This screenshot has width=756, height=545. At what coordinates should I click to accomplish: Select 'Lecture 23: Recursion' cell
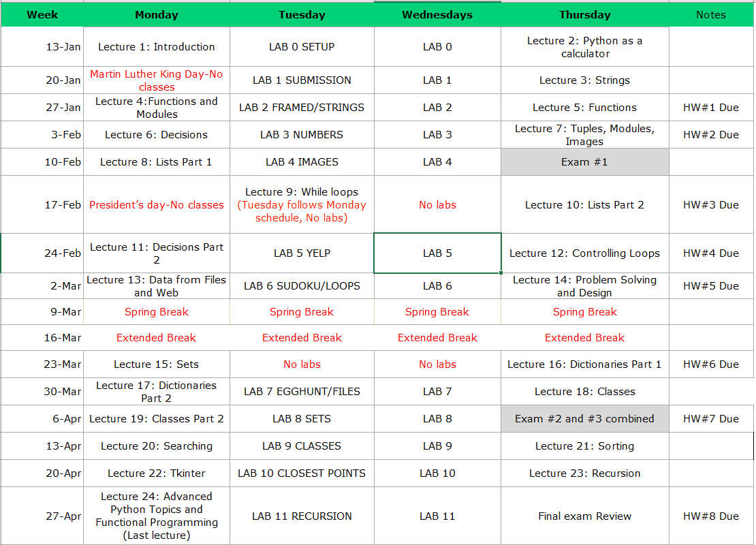(585, 473)
